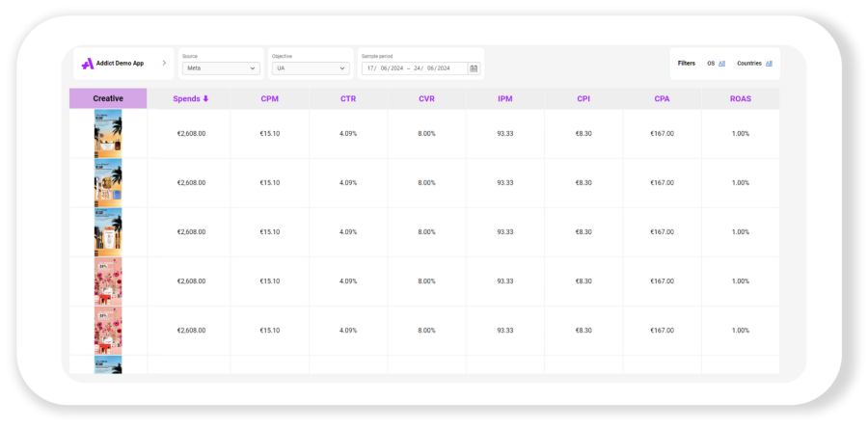Open the fifth creative thumbnail
Image resolution: width=868 pixels, height=428 pixels.
[108, 331]
